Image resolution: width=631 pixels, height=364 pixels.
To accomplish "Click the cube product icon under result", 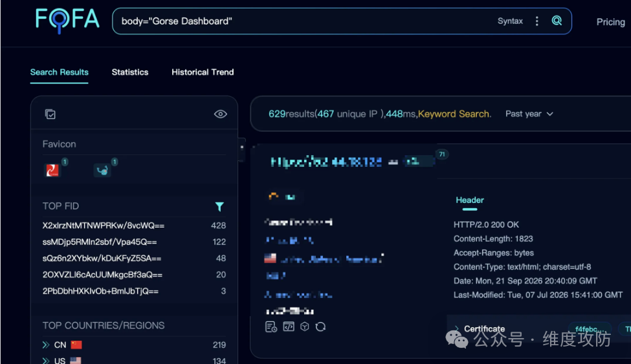I will [305, 327].
